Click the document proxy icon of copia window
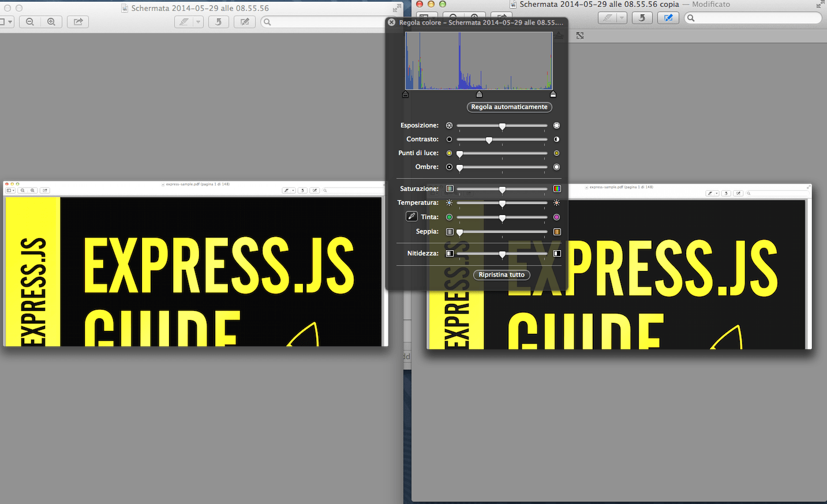Screen dimensions: 827x504 coord(513,5)
